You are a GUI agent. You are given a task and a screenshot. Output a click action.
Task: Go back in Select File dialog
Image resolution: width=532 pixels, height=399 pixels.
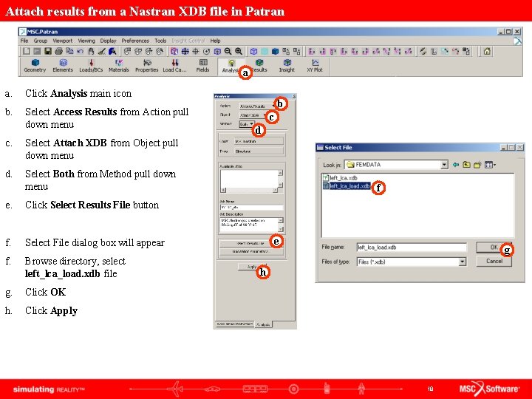456,165
